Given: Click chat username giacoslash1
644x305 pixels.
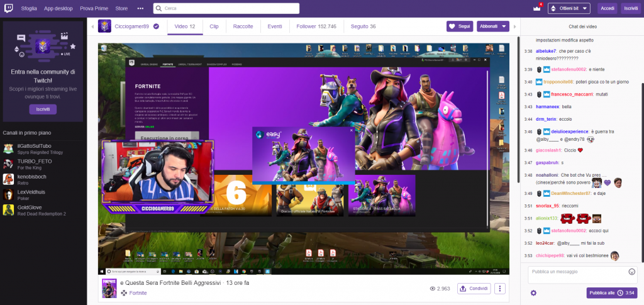Looking at the screenshot, I should click(x=549, y=150).
